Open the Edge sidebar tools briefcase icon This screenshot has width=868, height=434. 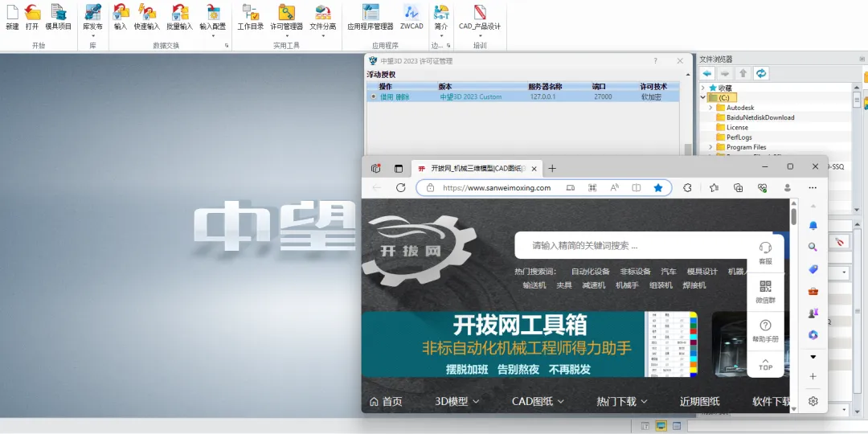pyautogui.click(x=813, y=291)
